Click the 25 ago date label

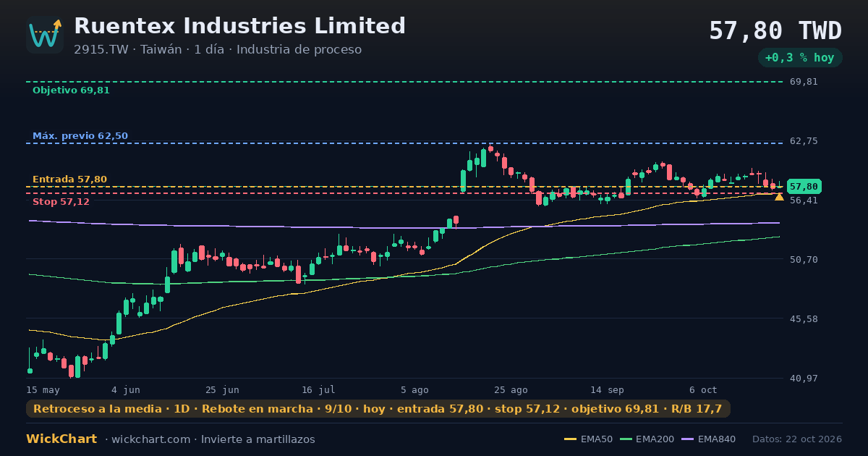tap(511, 390)
